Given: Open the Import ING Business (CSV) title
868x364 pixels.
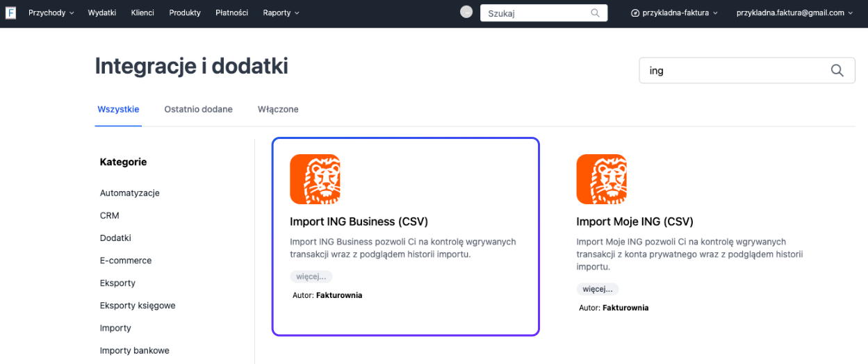Looking at the screenshot, I should [359, 222].
